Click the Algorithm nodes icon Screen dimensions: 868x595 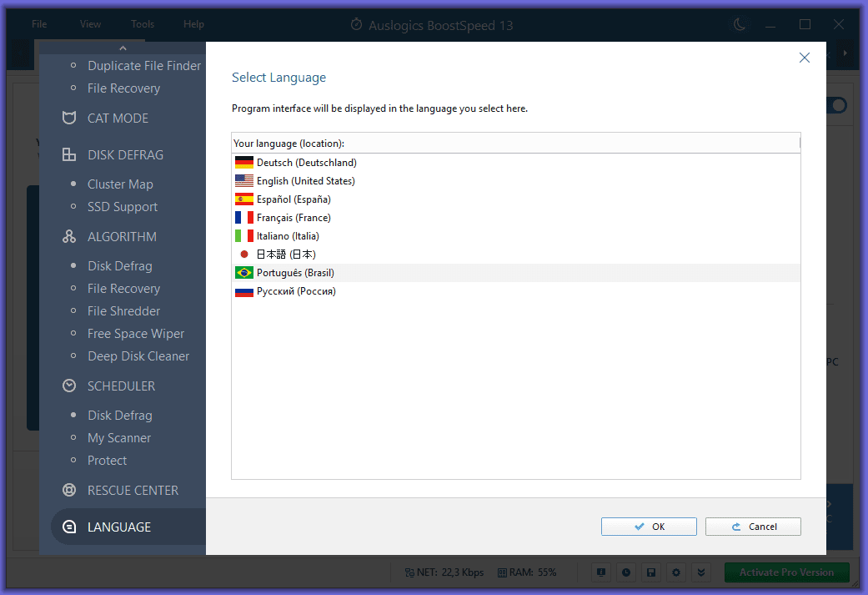pyautogui.click(x=69, y=236)
